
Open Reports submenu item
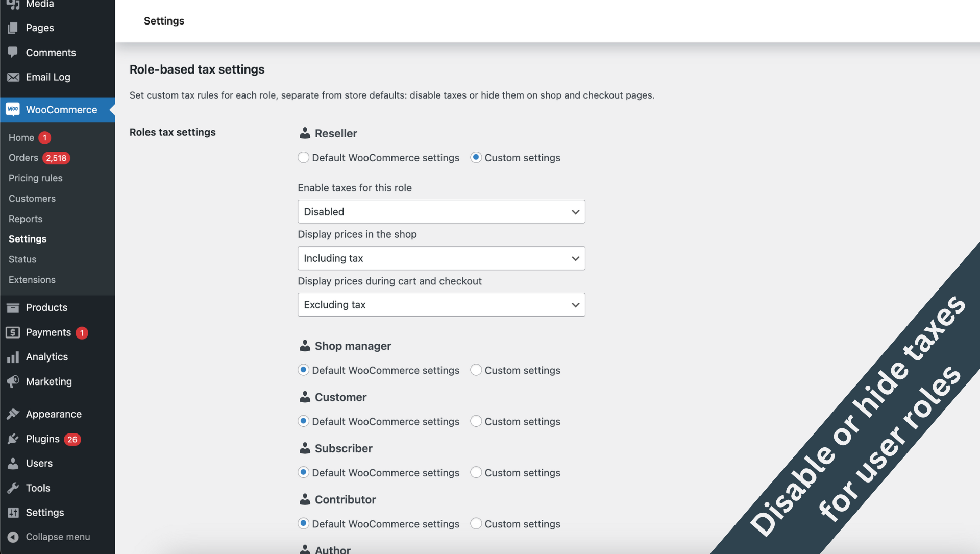(26, 219)
